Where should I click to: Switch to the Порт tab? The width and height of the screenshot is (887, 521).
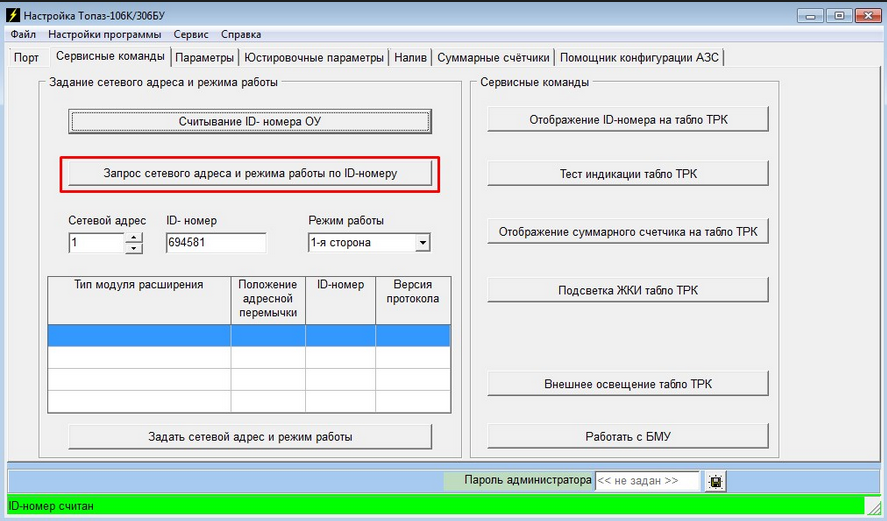tap(26, 58)
